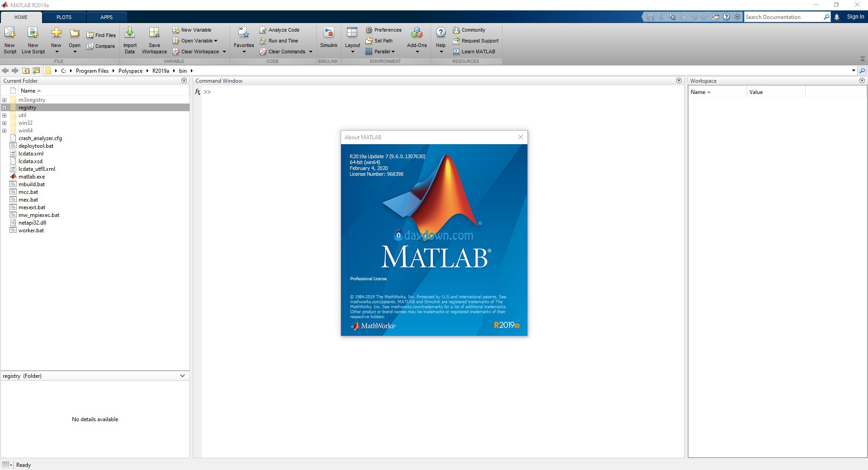Screen dimensions: 868x470
Task: Click Request Support
Action: point(475,41)
